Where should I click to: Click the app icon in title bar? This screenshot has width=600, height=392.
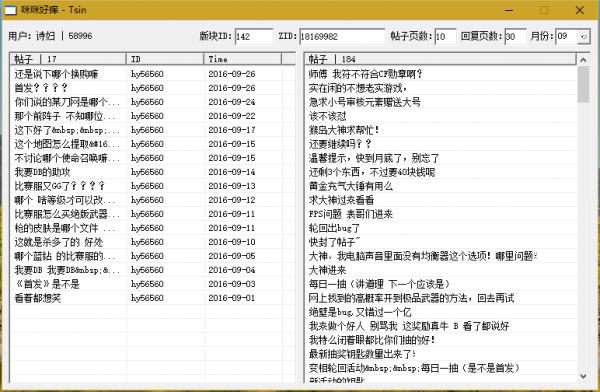10,10
